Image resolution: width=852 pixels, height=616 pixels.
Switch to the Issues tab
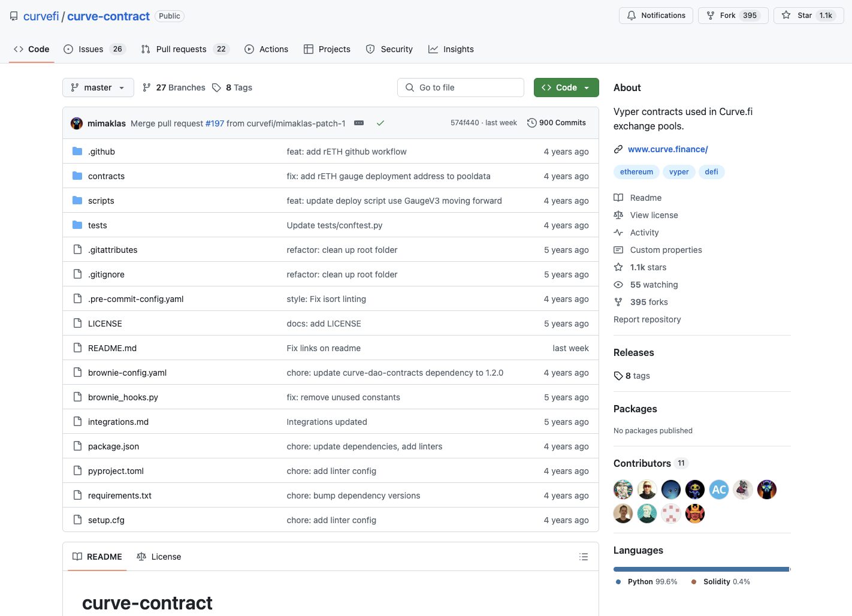tap(95, 49)
